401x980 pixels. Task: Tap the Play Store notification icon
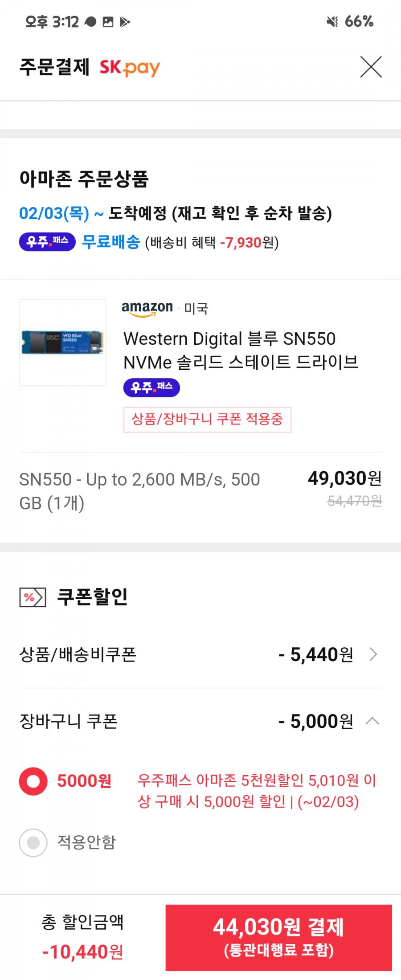125,21
